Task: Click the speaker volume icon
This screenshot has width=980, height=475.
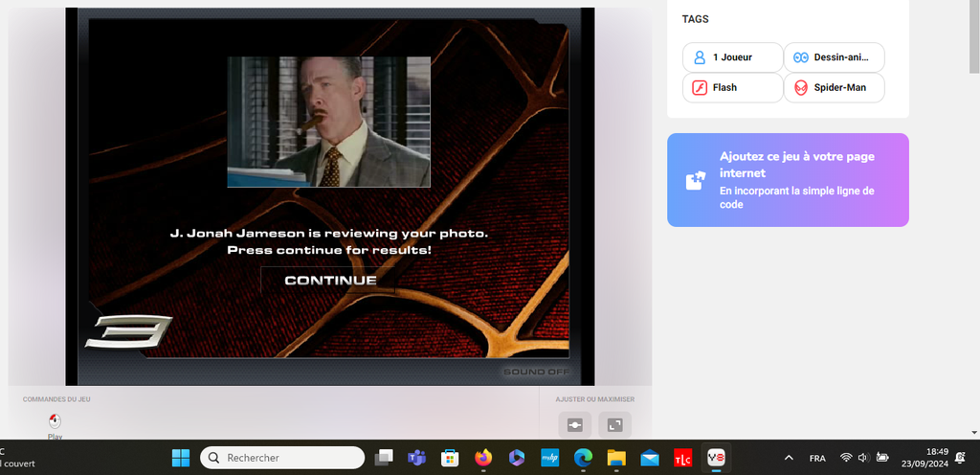Action: (864, 458)
